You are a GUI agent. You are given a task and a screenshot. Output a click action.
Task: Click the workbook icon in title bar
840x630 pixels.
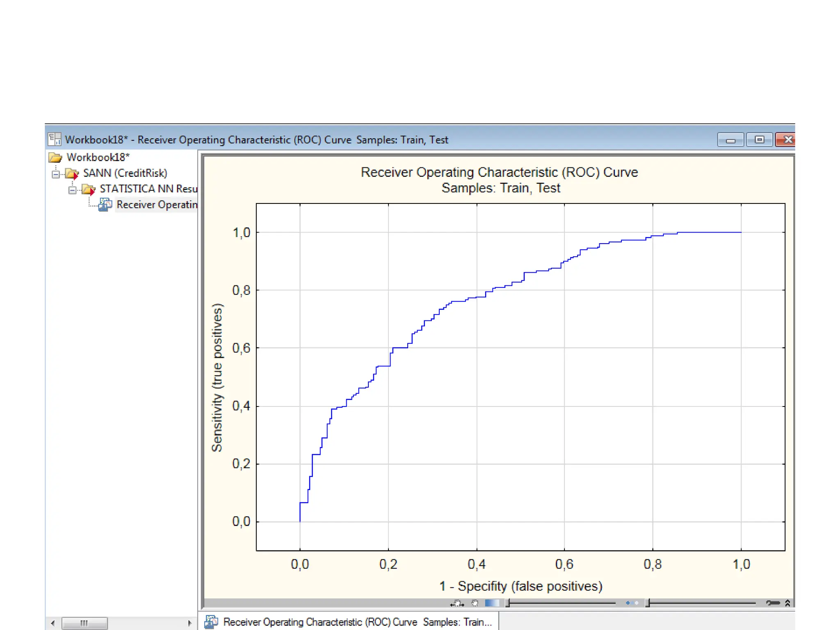[x=55, y=139]
